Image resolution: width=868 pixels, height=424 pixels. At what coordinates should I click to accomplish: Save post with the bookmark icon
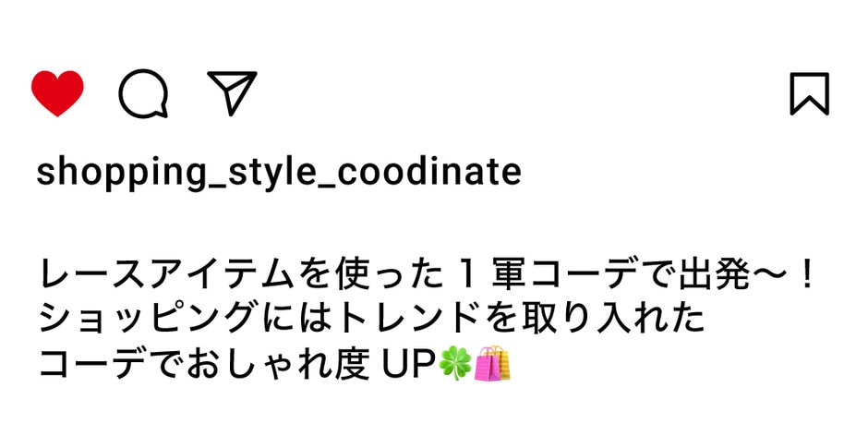[x=809, y=93]
